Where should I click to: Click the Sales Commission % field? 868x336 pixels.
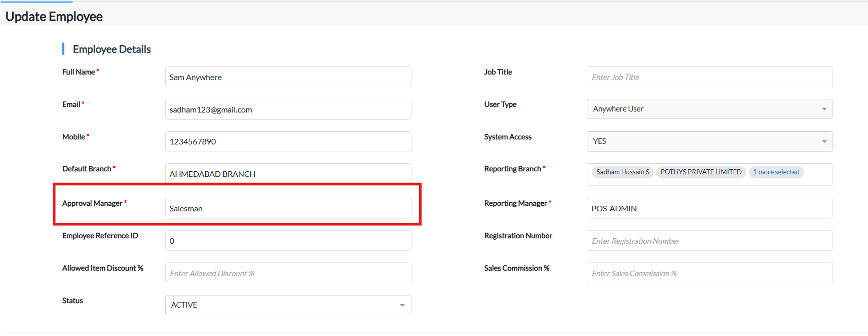709,273
